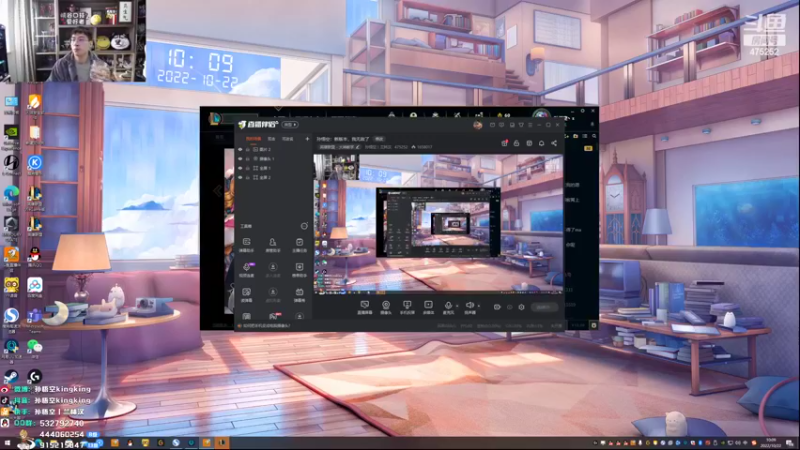
Task: Click gear icon at background client's bottom-right
Action: tap(593, 325)
